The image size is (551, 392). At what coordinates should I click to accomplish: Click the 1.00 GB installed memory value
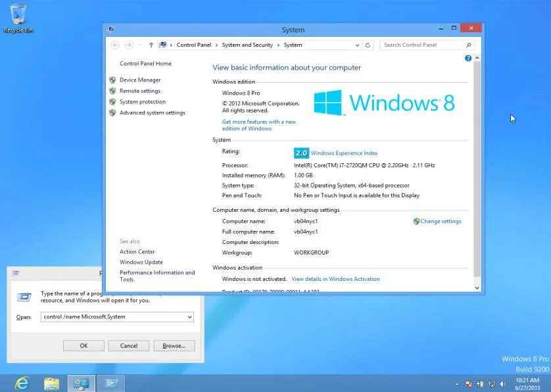303,175
